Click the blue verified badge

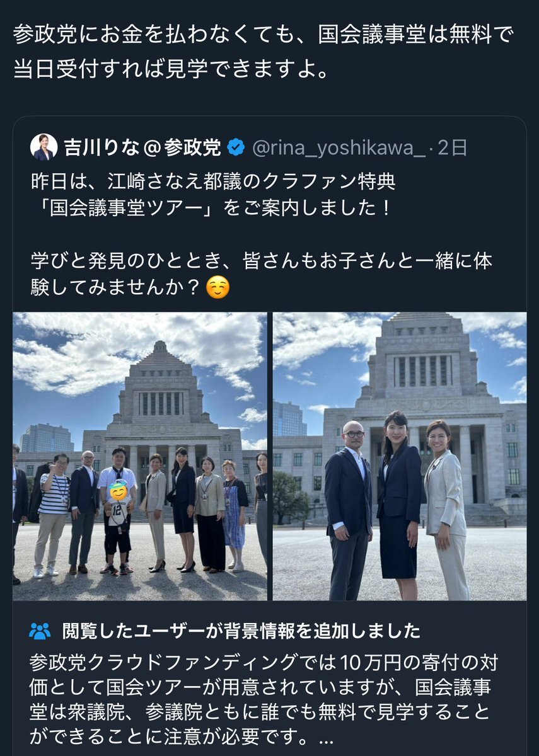(236, 149)
